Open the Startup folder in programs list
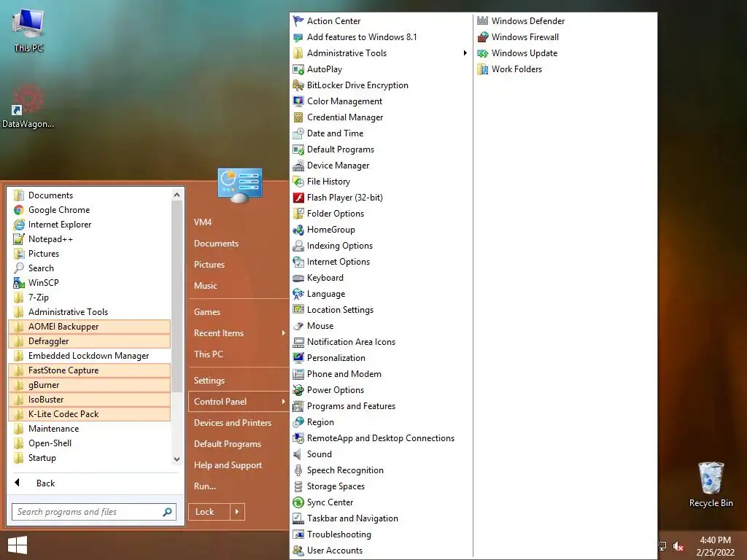Screen dimensions: 747x560 [x=90, y=458]
